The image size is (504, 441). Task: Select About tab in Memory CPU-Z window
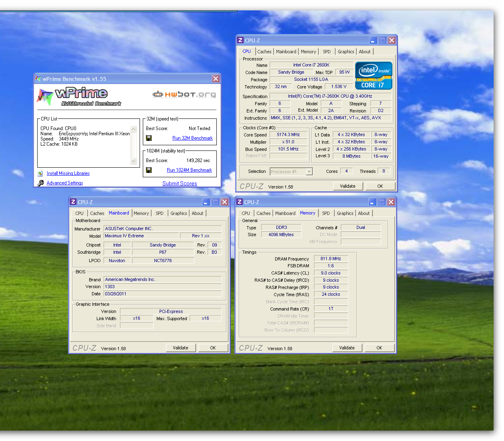tap(364, 213)
